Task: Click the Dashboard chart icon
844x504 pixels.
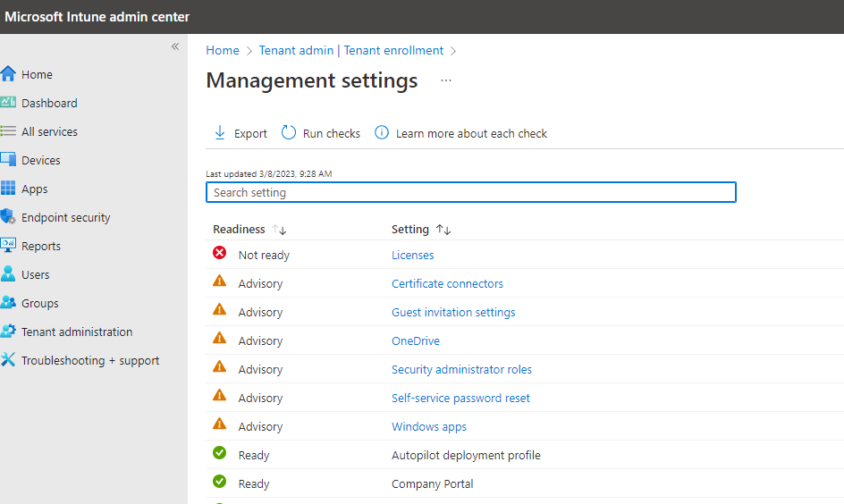Action: click(x=8, y=102)
